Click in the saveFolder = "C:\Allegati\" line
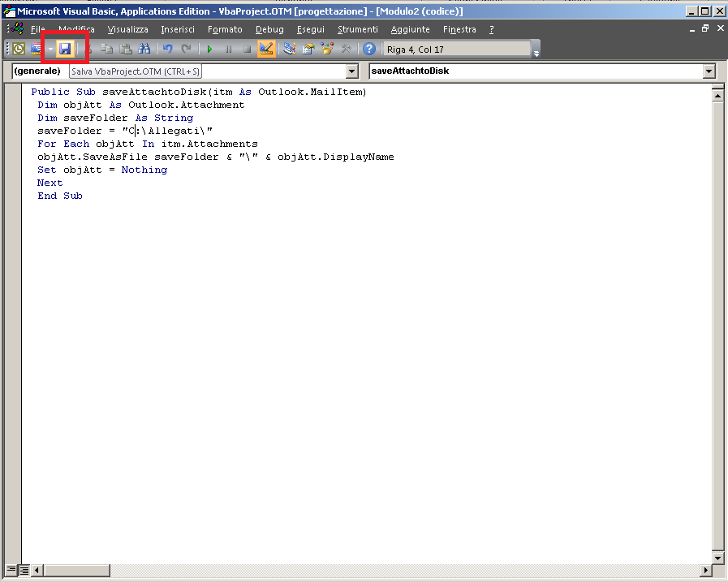This screenshot has height=582, width=728. [x=125, y=131]
